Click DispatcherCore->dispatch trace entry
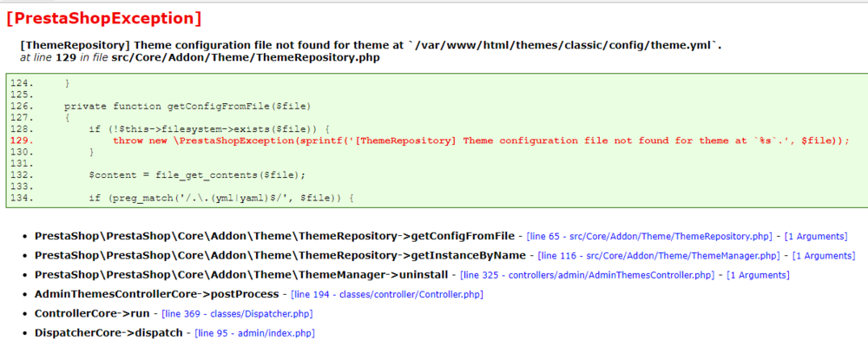Image resolution: width=868 pixels, height=360 pixels. 108,333
